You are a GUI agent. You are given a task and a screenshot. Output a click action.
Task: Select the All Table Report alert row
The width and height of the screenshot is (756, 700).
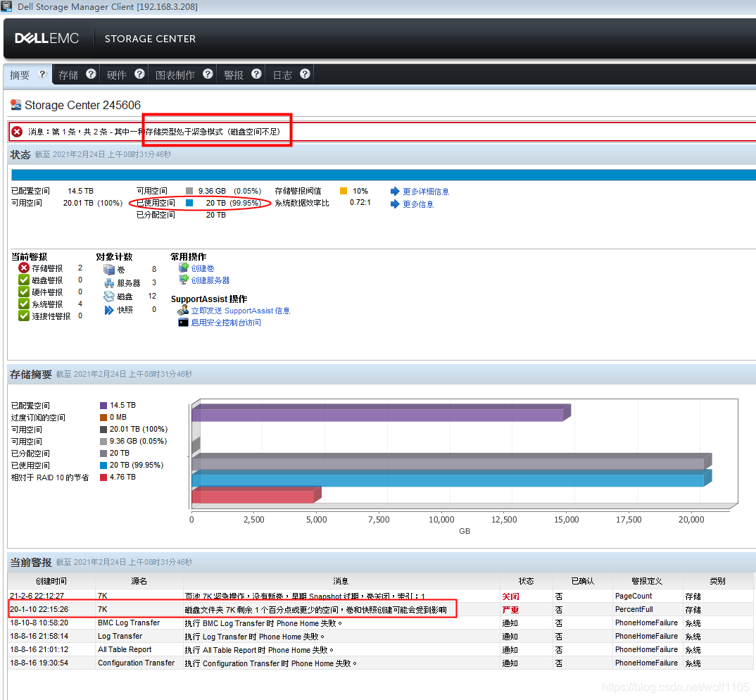click(x=381, y=650)
